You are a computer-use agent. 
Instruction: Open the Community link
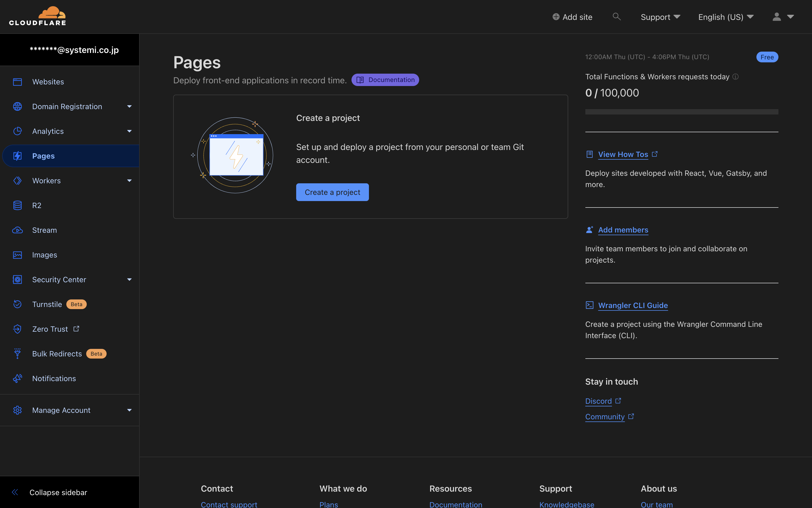tap(605, 417)
